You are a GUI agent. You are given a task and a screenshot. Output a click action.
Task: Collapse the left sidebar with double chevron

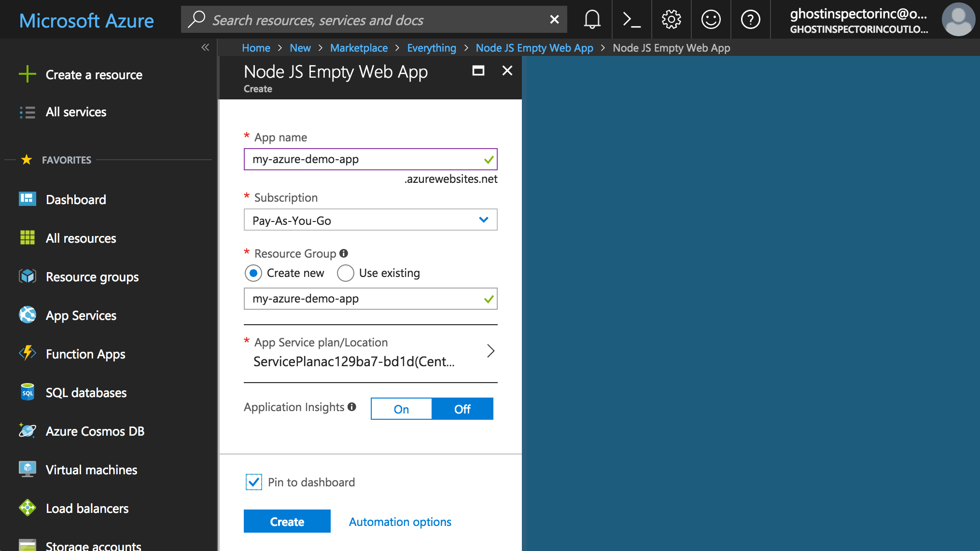pos(205,47)
